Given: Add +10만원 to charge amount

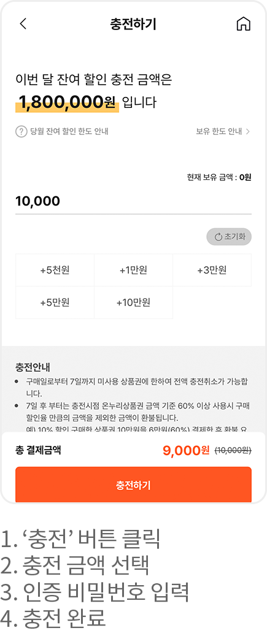Looking at the screenshot, I should pos(134,303).
